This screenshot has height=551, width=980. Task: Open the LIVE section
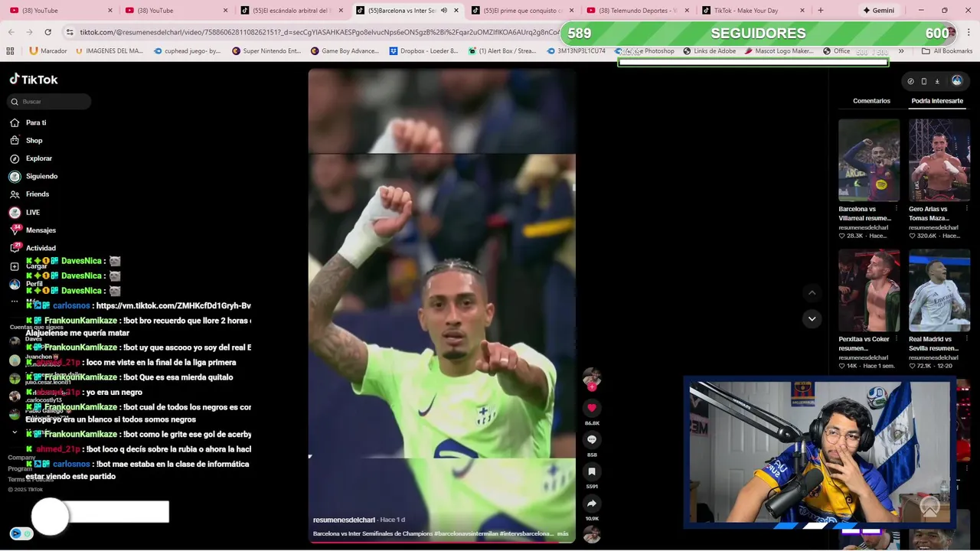(x=25, y=212)
